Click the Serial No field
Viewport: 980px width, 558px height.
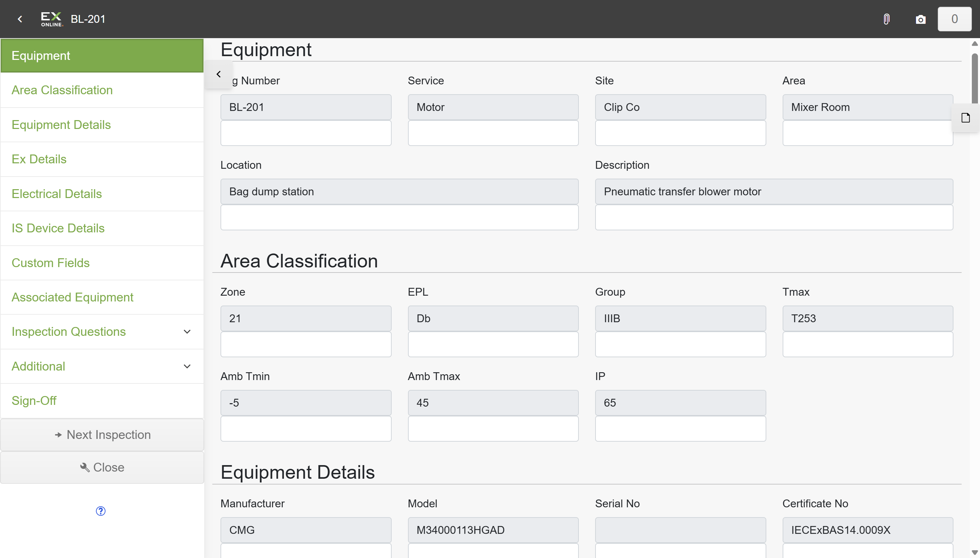click(x=680, y=530)
